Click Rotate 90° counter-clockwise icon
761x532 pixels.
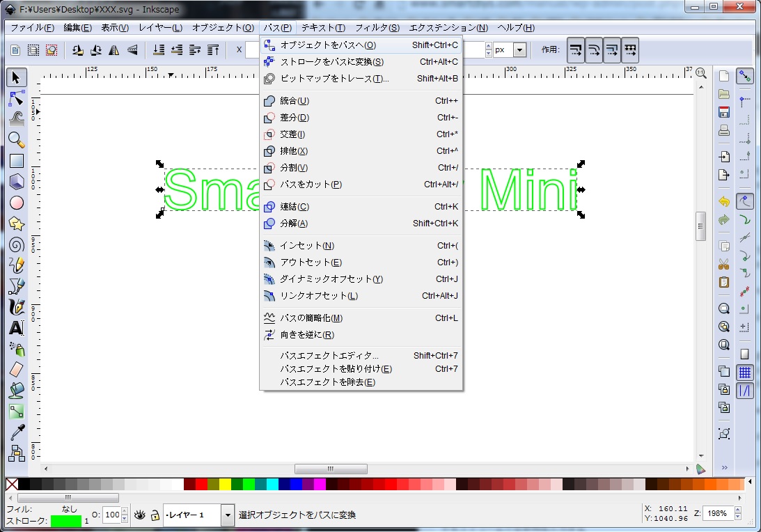(77, 50)
